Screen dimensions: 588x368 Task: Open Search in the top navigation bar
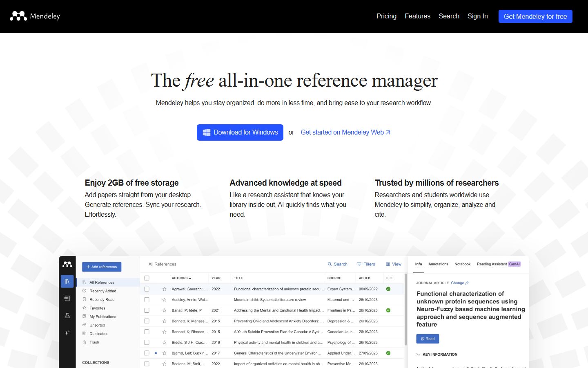point(449,16)
